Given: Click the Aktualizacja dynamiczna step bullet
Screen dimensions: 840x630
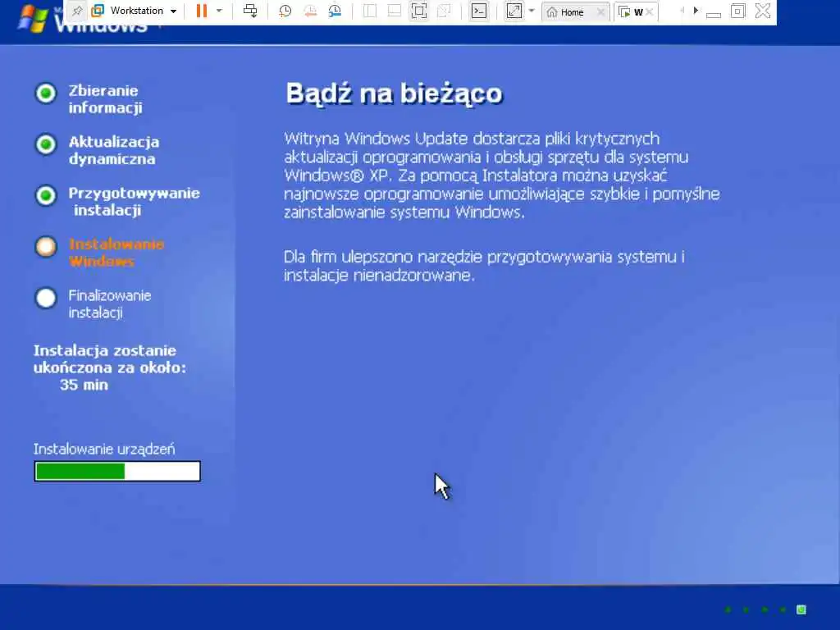Looking at the screenshot, I should click(x=46, y=144).
